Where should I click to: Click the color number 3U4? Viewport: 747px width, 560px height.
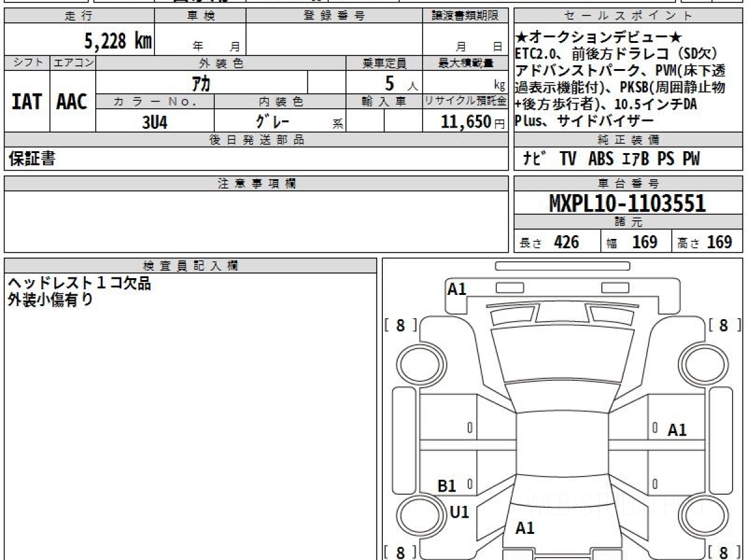[x=154, y=122]
